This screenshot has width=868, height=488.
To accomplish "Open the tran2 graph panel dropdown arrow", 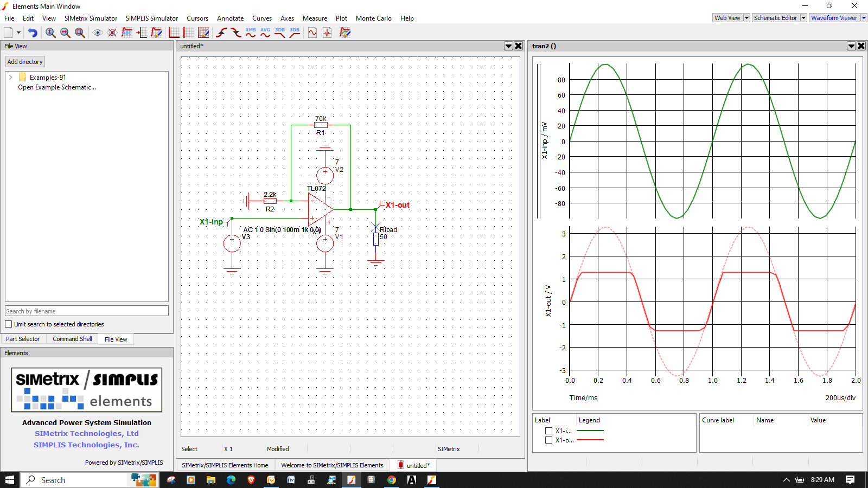I will pyautogui.click(x=851, y=46).
